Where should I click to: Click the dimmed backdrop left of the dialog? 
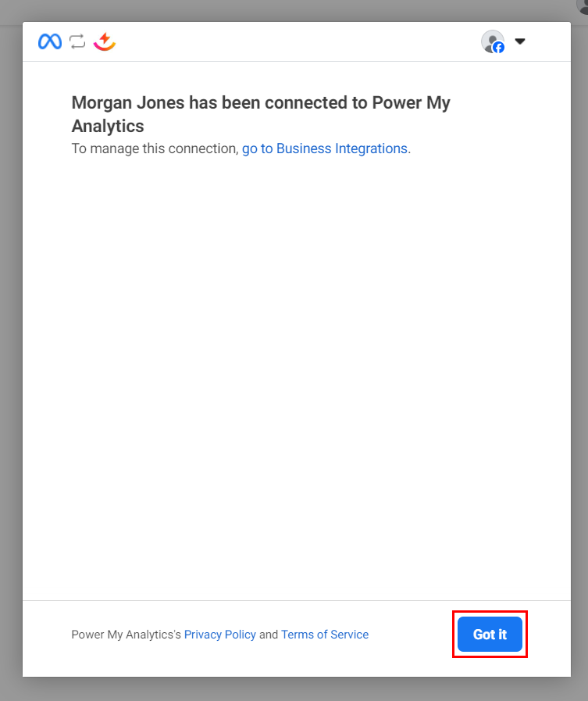pos(11,352)
